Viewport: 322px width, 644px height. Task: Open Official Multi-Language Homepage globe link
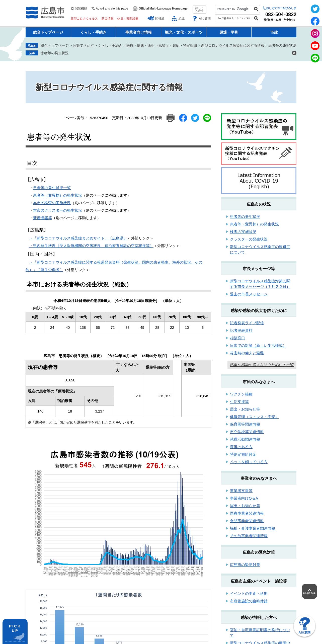pos(160,9)
